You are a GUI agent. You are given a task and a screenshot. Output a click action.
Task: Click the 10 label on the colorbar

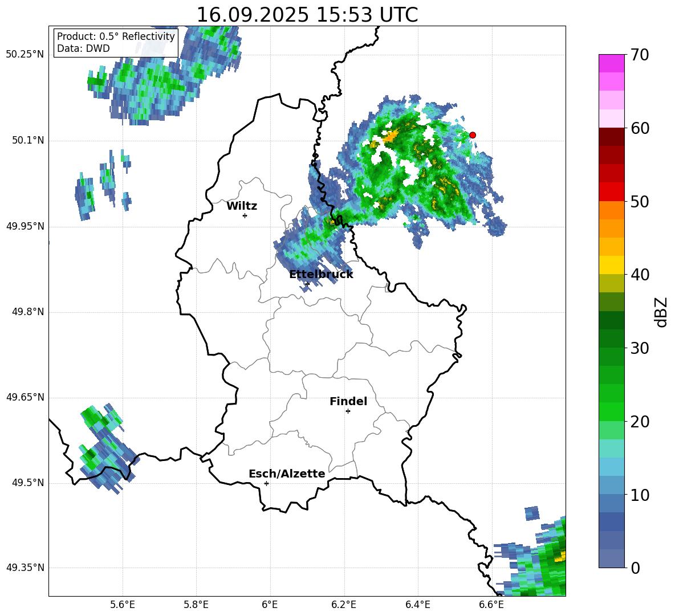coord(639,495)
